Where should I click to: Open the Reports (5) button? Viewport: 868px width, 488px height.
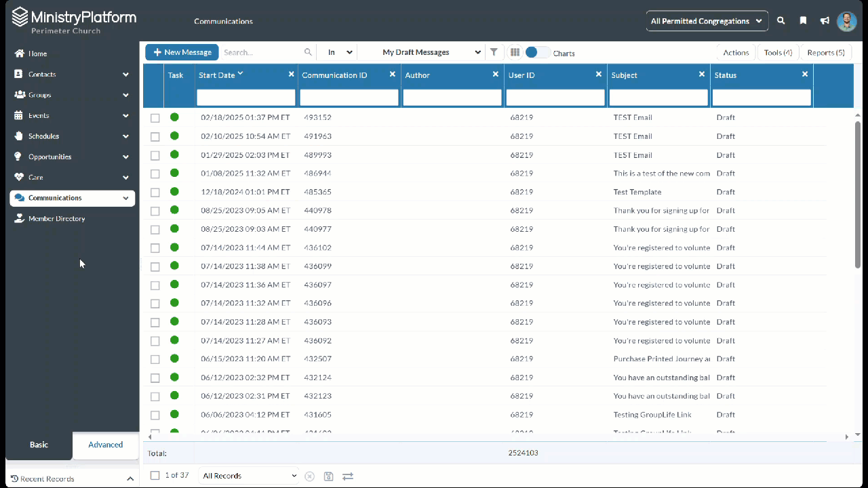[x=826, y=52]
